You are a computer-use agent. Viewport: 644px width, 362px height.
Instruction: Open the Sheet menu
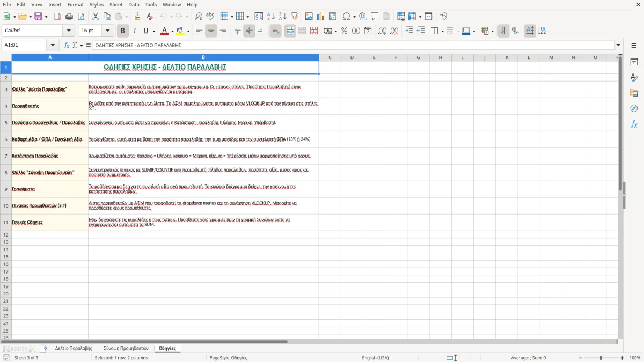pyautogui.click(x=116, y=4)
